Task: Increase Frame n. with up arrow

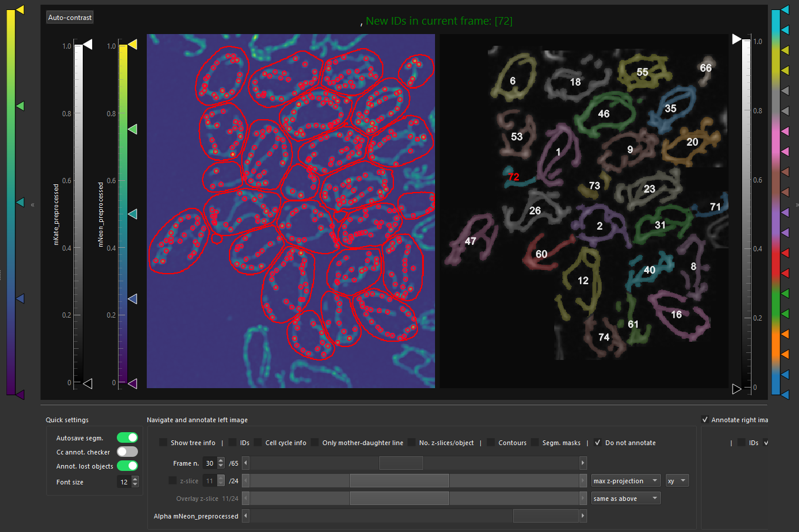Action: (221, 460)
